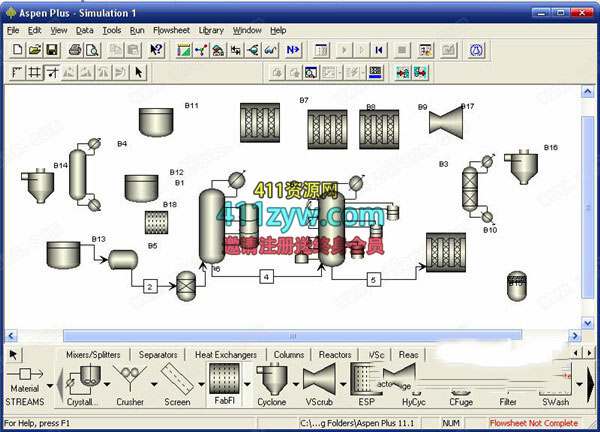This screenshot has height=432, width=600.
Task: Click the context Help arrow icon
Action: click(157, 50)
